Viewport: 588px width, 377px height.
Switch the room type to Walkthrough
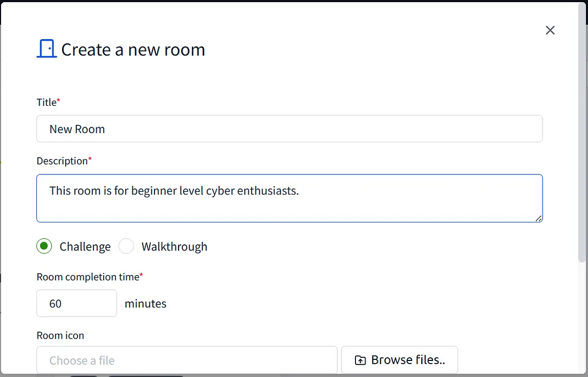(x=126, y=246)
